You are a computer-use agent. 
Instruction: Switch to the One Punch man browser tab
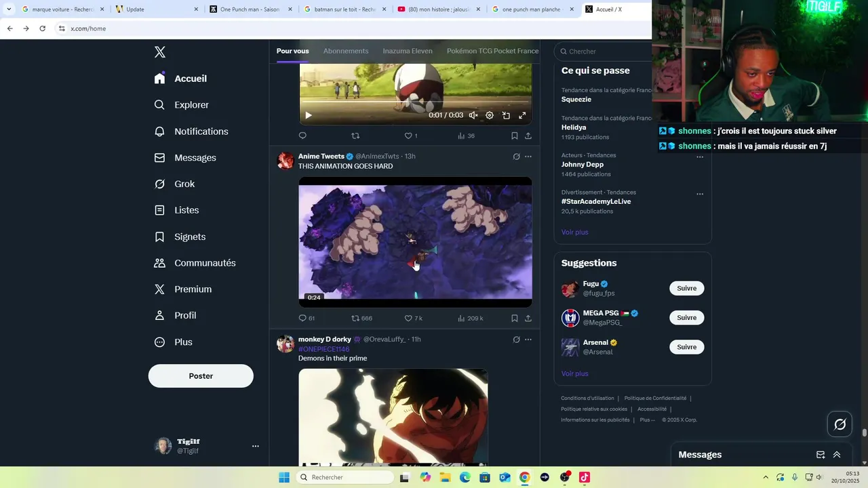point(251,9)
